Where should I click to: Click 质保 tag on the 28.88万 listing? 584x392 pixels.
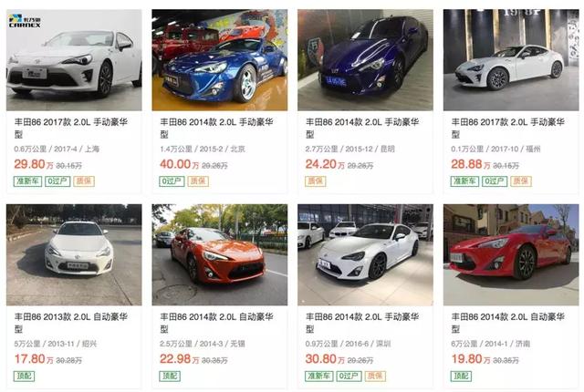tap(521, 181)
